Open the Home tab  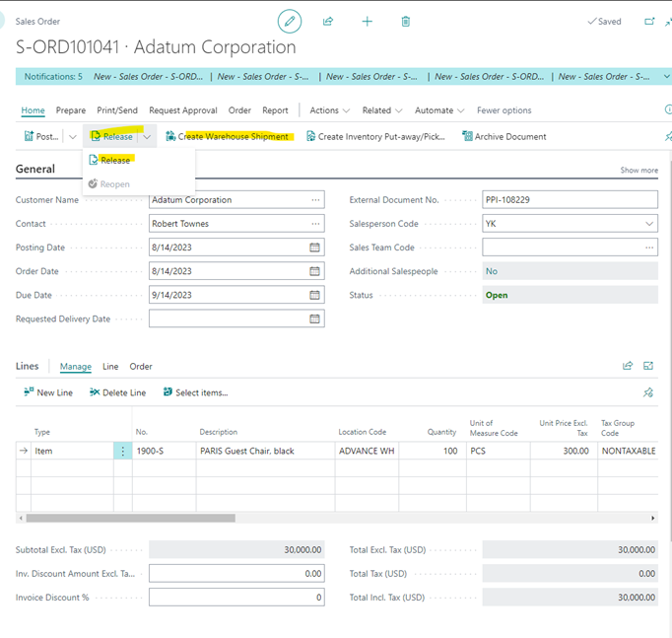tap(33, 110)
